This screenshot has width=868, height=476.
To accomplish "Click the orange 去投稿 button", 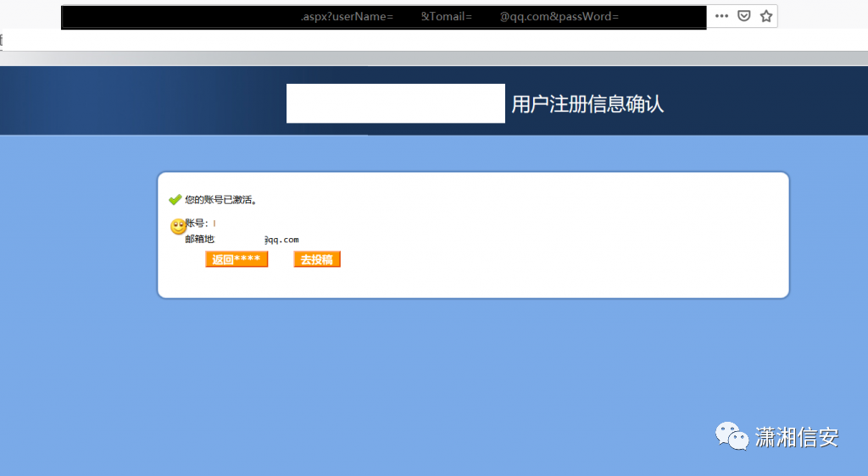I will [x=317, y=259].
